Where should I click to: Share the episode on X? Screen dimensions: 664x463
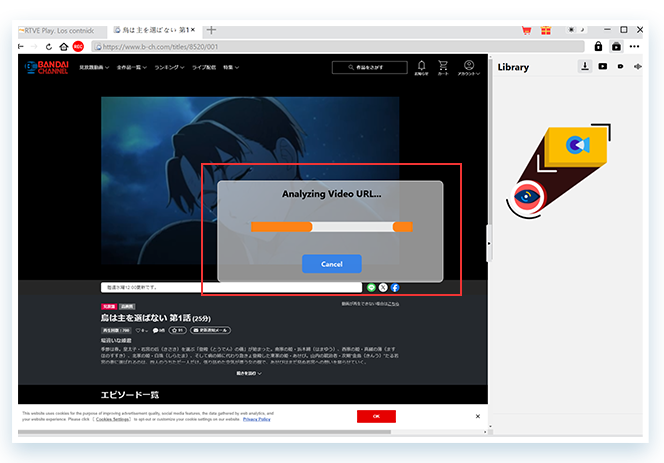[x=383, y=288]
